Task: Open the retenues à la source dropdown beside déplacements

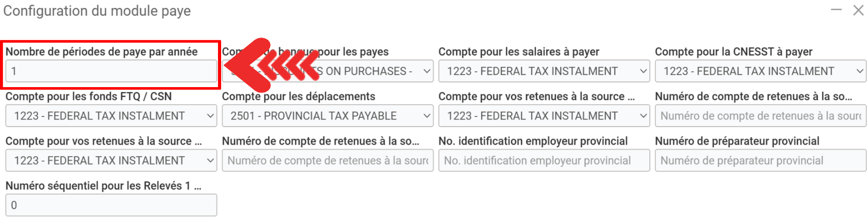Action: point(544,116)
